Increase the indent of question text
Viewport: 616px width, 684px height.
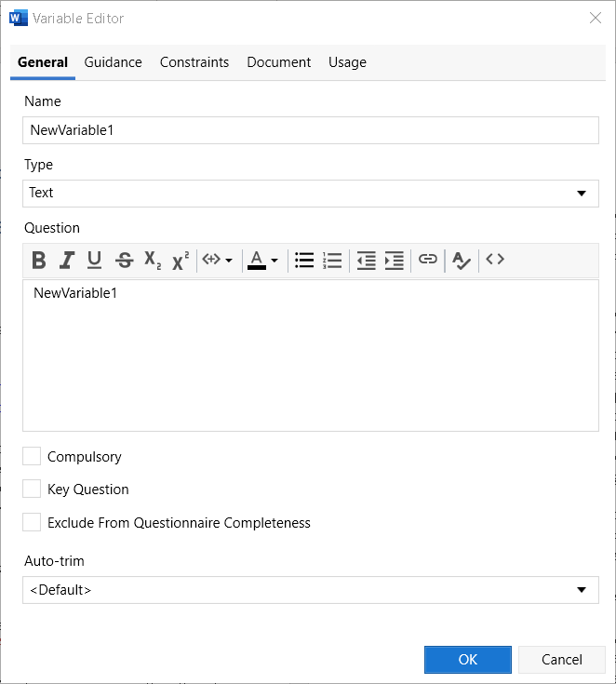[x=394, y=260]
